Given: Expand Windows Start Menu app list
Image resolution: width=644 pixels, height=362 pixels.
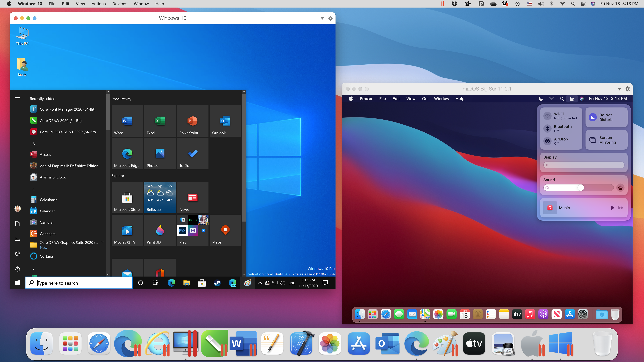Looking at the screenshot, I should click(x=17, y=99).
